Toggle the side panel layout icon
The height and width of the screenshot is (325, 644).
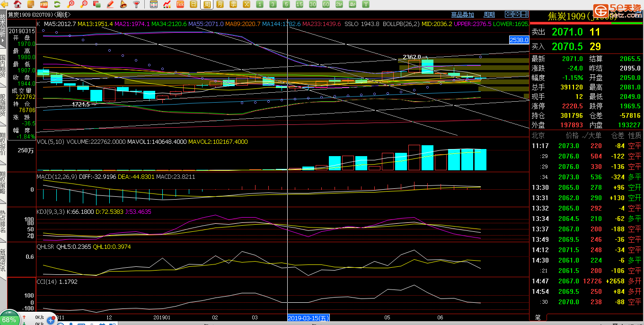click(x=524, y=14)
